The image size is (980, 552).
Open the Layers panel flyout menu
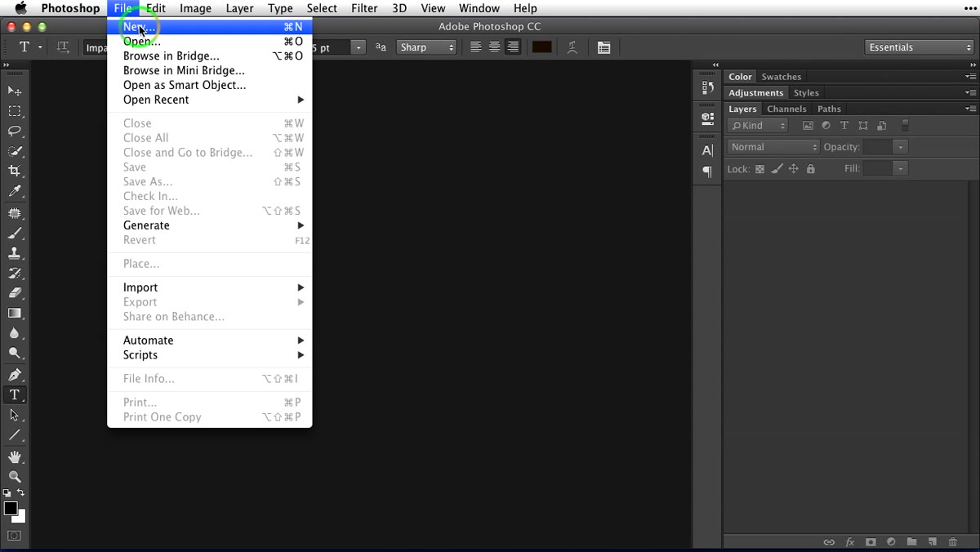pyautogui.click(x=970, y=108)
